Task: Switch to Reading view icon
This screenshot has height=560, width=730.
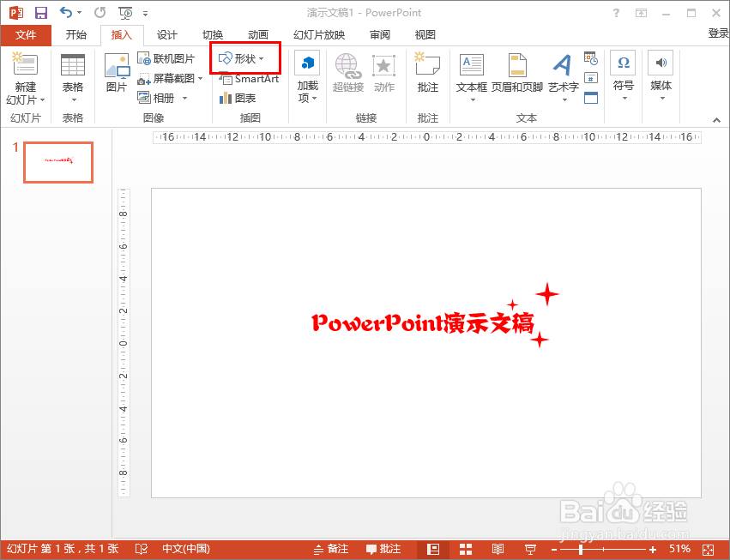Action: click(498, 550)
